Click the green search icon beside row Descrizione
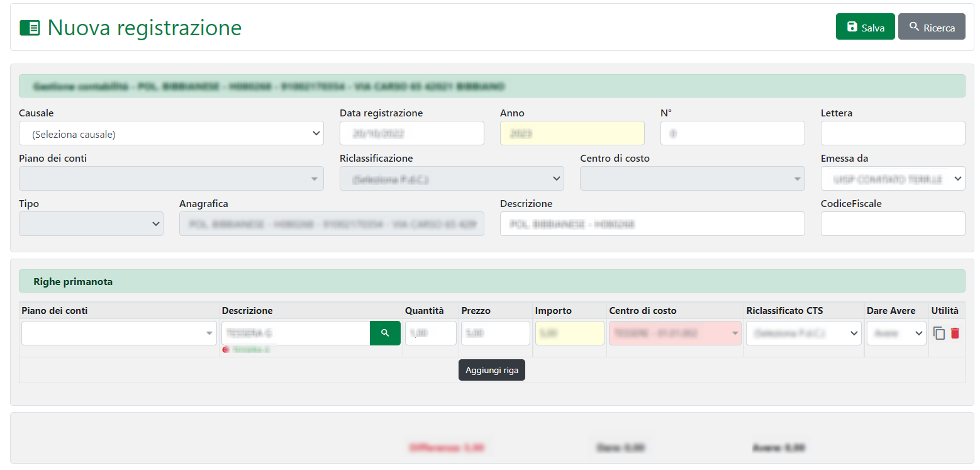Image resolution: width=980 pixels, height=470 pixels. [x=385, y=333]
